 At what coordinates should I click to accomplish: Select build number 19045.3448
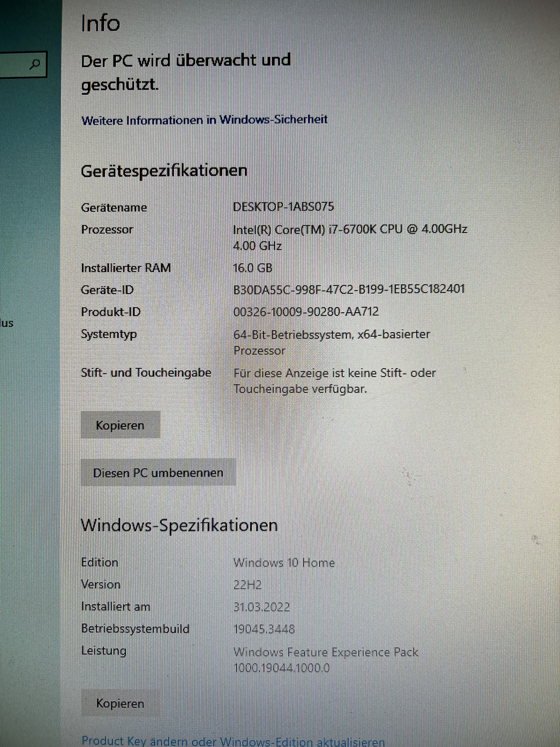point(264,629)
